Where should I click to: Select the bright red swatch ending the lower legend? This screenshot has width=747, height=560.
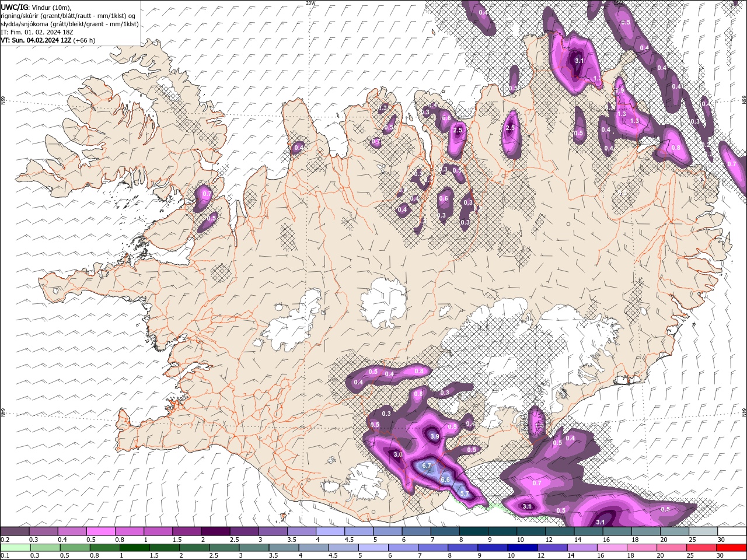tap(732, 547)
